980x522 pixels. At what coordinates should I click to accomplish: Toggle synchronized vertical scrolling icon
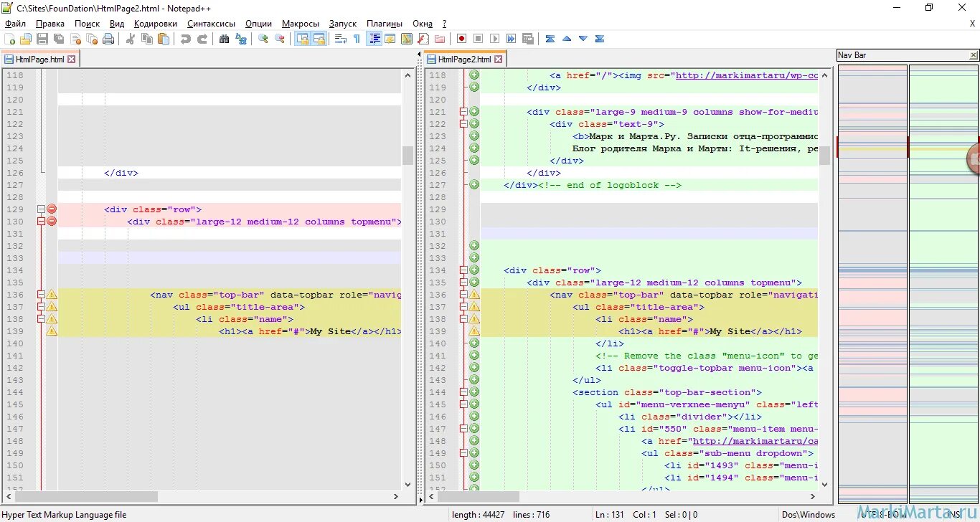[x=302, y=39]
